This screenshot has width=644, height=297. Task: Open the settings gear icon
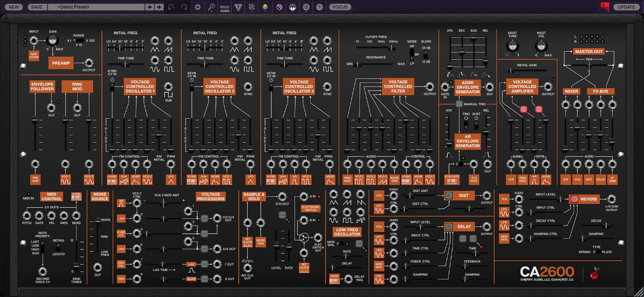coord(198,7)
